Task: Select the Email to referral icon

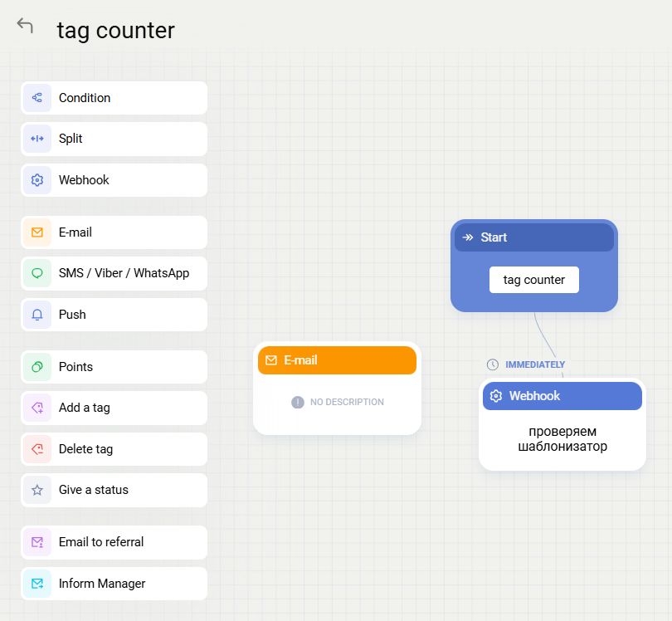Action: coord(37,542)
